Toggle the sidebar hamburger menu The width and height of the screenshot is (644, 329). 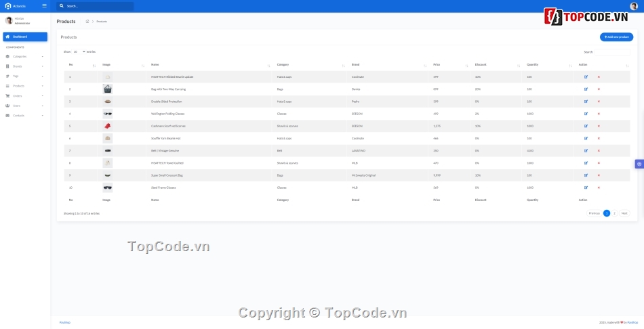44,5
